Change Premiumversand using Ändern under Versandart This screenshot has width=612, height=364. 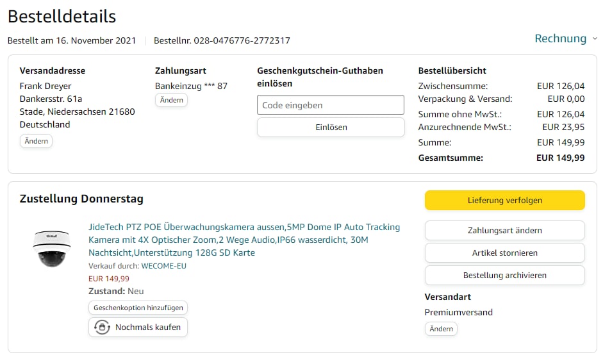point(441,329)
